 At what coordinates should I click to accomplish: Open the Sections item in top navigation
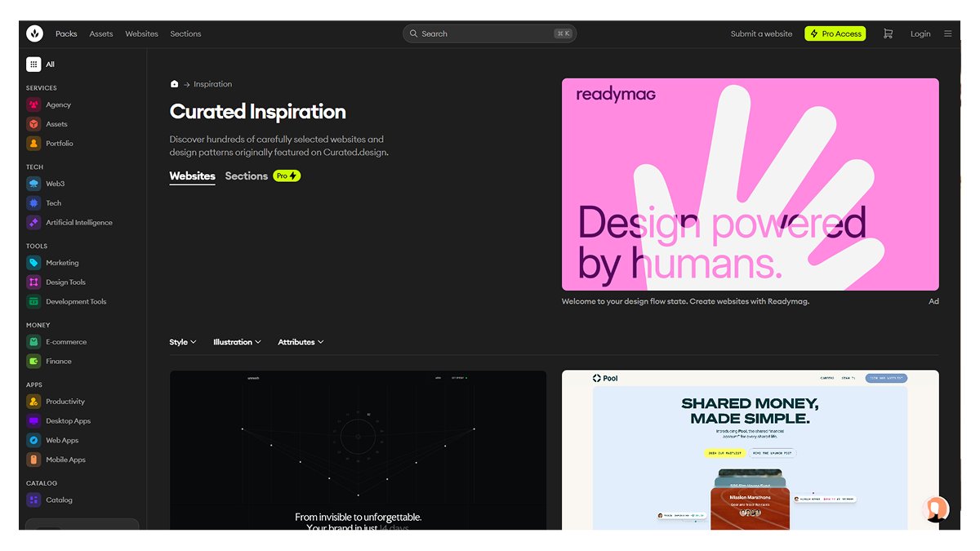185,33
